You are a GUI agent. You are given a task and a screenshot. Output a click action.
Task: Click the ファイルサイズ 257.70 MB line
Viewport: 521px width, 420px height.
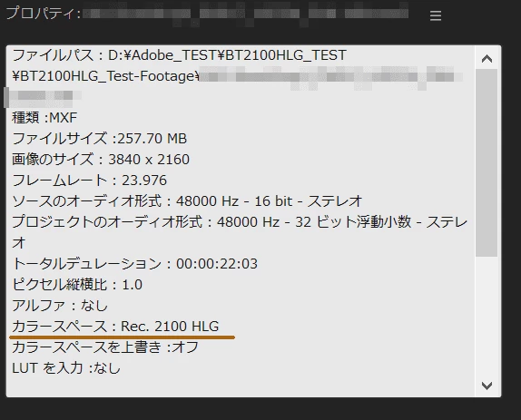[99, 139]
